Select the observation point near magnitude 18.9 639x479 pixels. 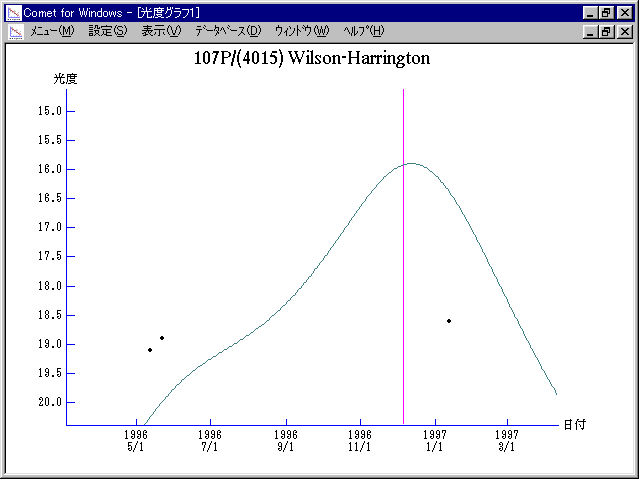[x=162, y=338]
